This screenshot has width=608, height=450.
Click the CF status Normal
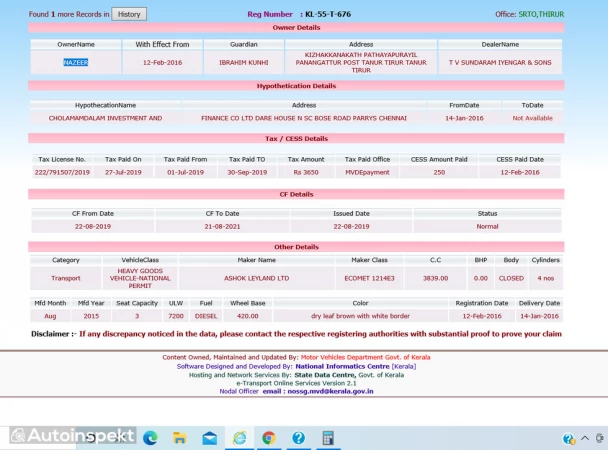click(x=487, y=227)
